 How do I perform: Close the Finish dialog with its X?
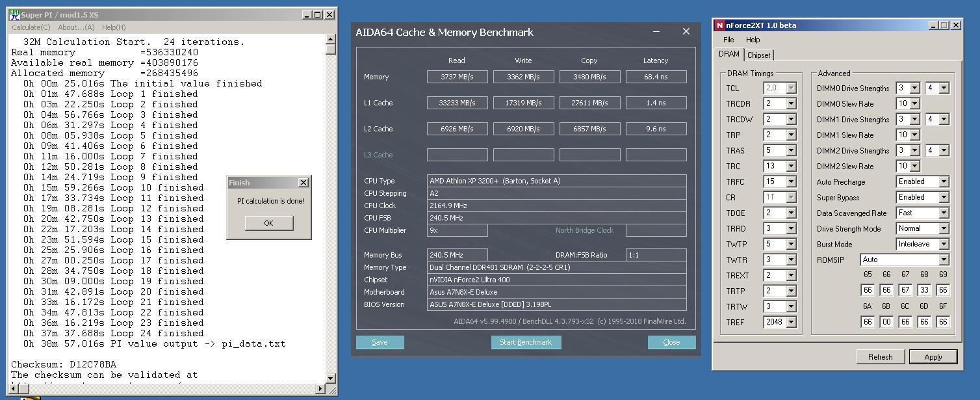pyautogui.click(x=303, y=183)
